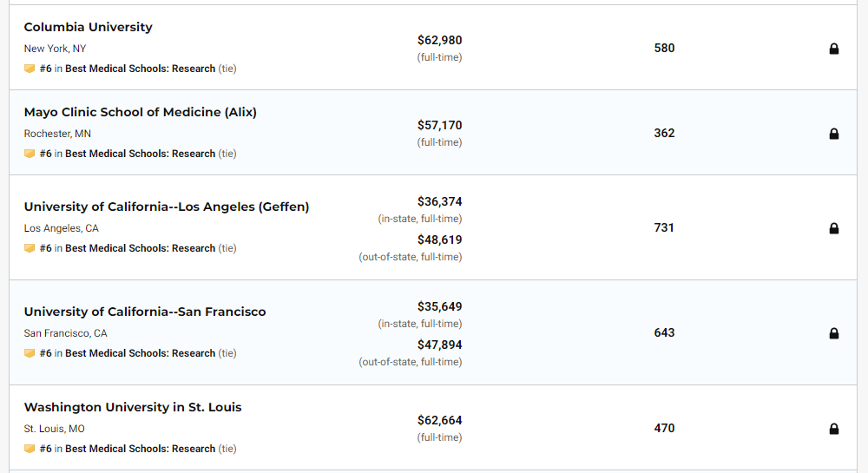868x473 pixels.
Task: Click the lock icon for Washington University row
Action: click(834, 429)
